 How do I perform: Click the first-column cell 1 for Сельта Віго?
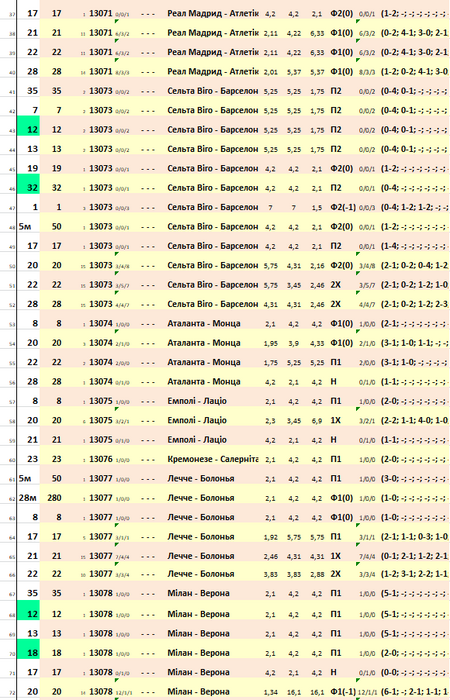coord(35,207)
